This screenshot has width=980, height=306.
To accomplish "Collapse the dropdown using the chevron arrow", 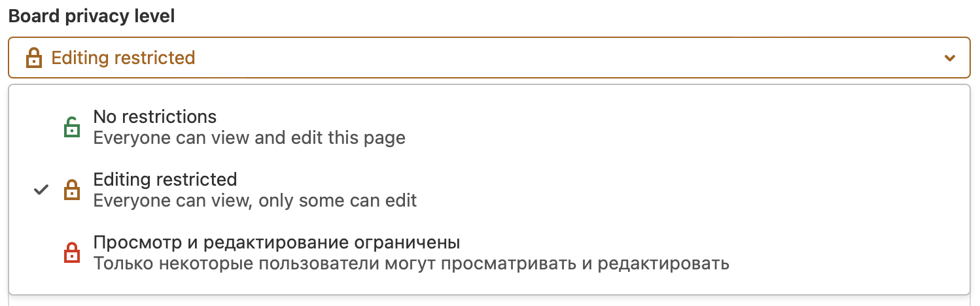I will 950,58.
